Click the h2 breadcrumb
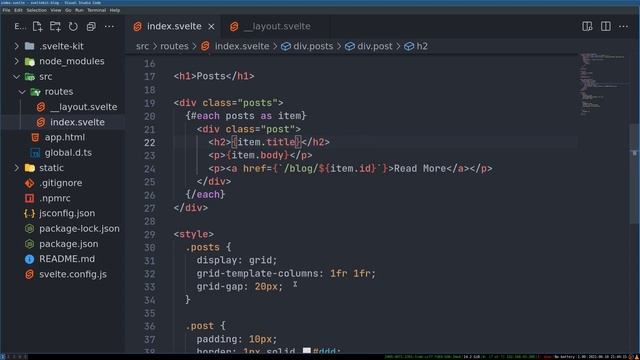 (x=422, y=47)
